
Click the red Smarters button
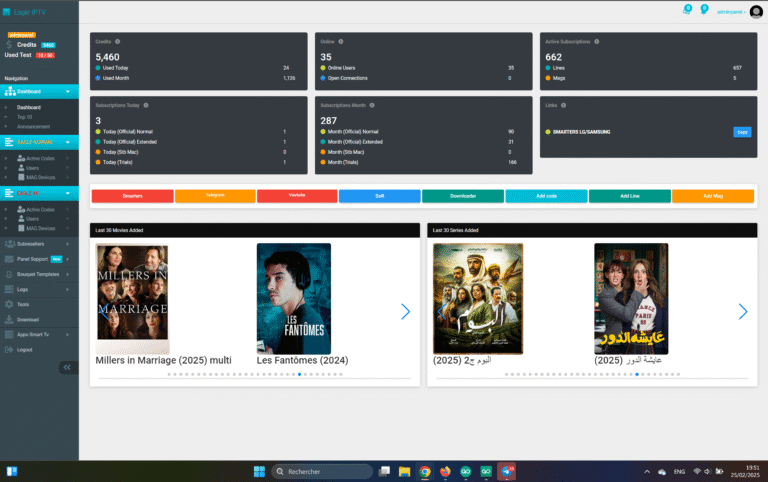(132, 196)
